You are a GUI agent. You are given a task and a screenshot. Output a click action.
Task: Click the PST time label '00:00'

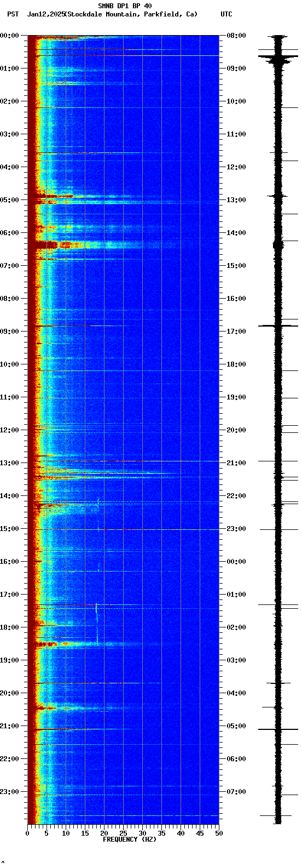tap(9, 36)
